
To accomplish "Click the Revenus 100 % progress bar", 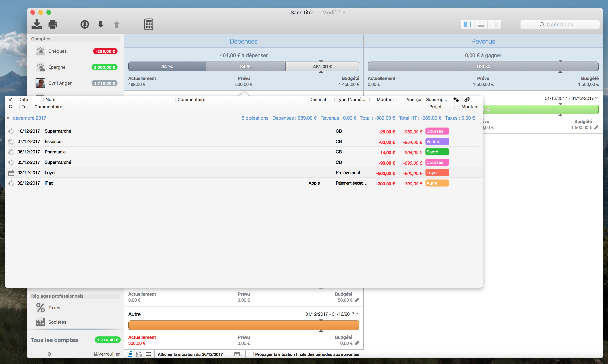I will click(483, 67).
